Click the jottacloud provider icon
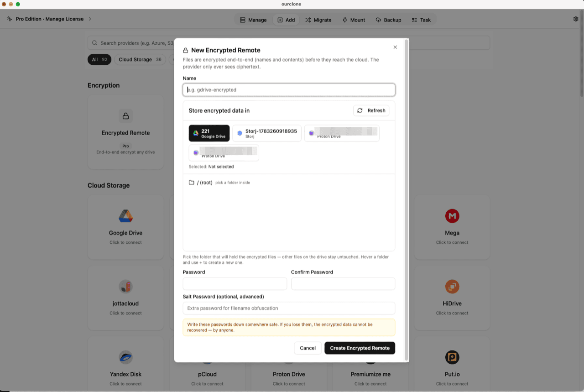 click(126, 287)
